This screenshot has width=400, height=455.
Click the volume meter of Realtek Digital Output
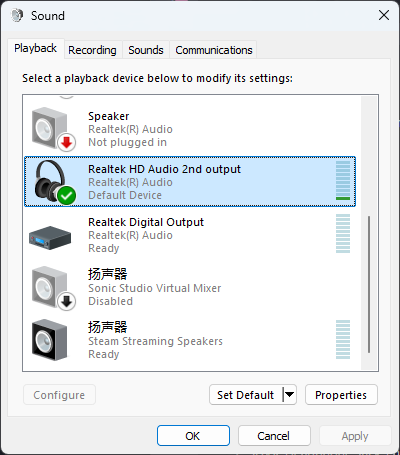click(343, 234)
